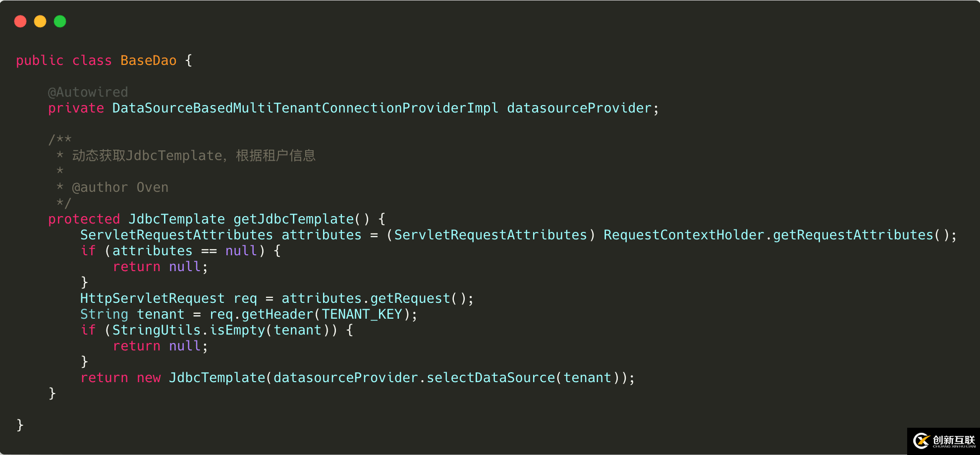Click the protected keyword
Screen dimensions: 980x455
point(84,219)
